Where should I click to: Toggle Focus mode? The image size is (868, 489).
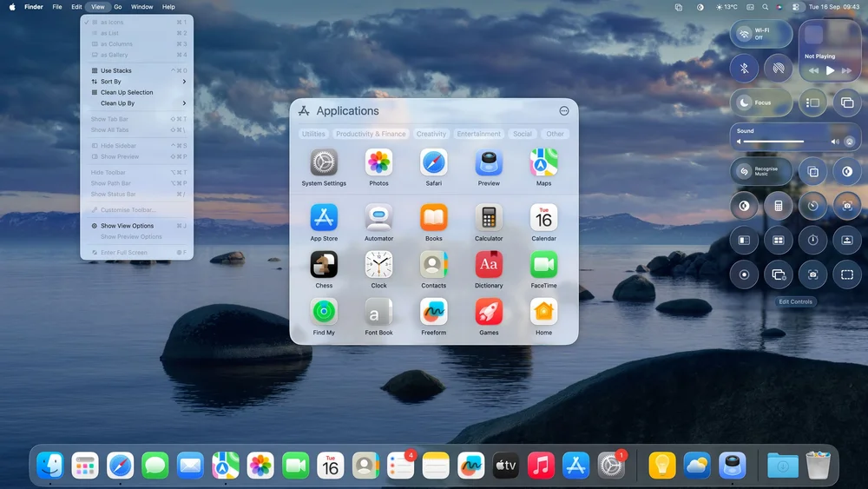pos(761,102)
